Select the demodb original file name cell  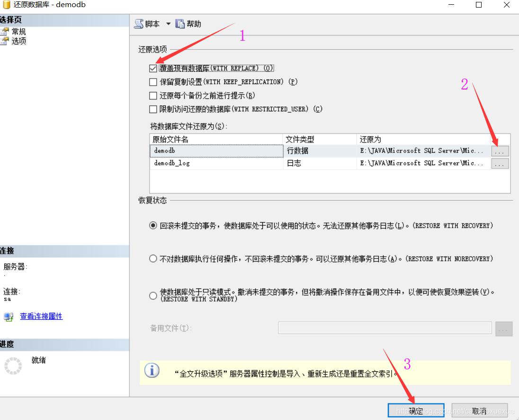216,151
